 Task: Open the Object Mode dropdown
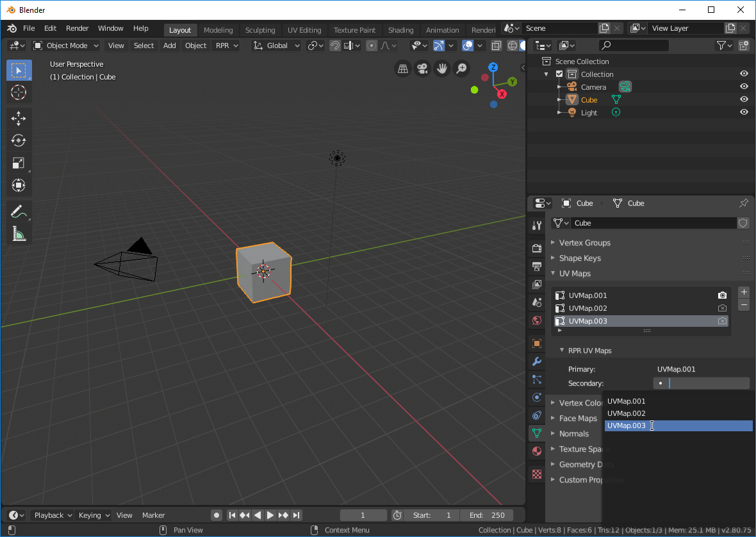click(66, 45)
